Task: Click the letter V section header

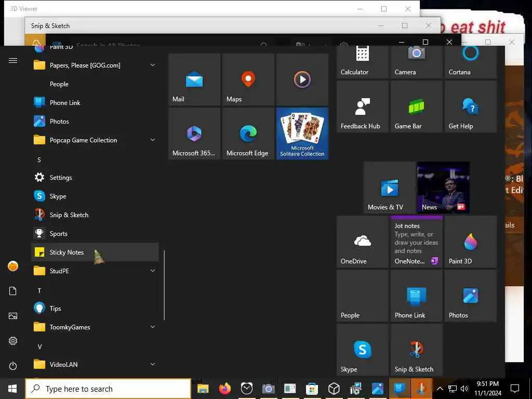Action: (39, 347)
